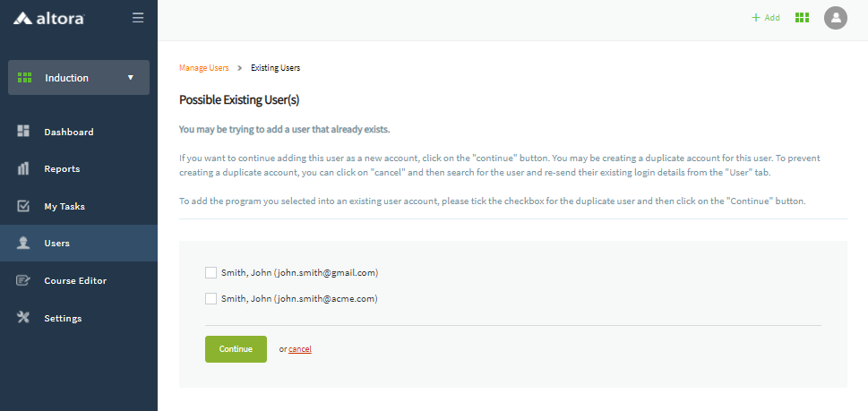Expand the Induction program dropdown
The width and height of the screenshot is (868, 411).
point(78,78)
